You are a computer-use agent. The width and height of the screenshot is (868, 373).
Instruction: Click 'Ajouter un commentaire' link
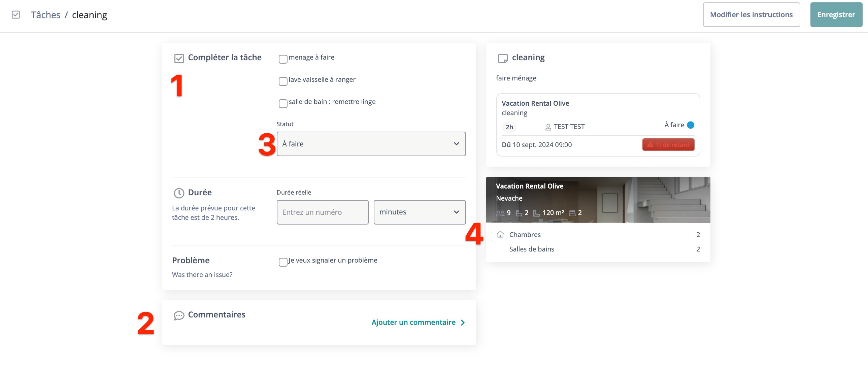pyautogui.click(x=413, y=323)
